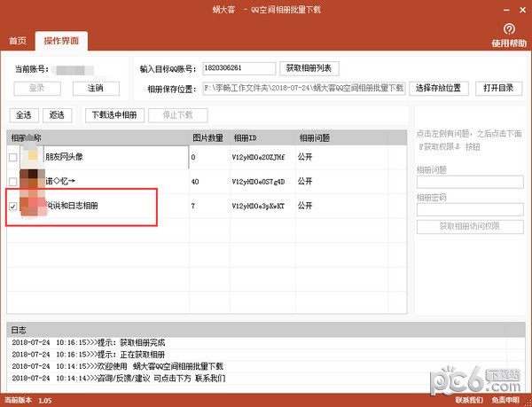Screen dimensions: 532x407
Task: Focus the 相册问题 input field
Action: [470, 182]
